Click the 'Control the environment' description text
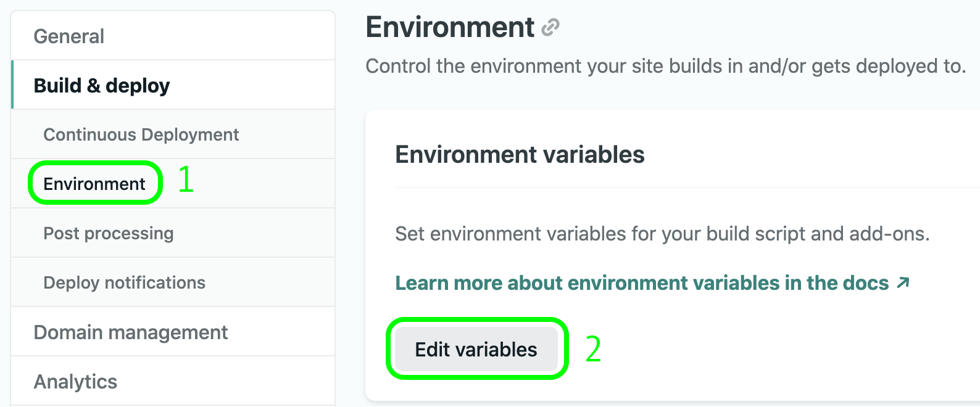Image resolution: width=980 pixels, height=407 pixels. click(x=666, y=66)
